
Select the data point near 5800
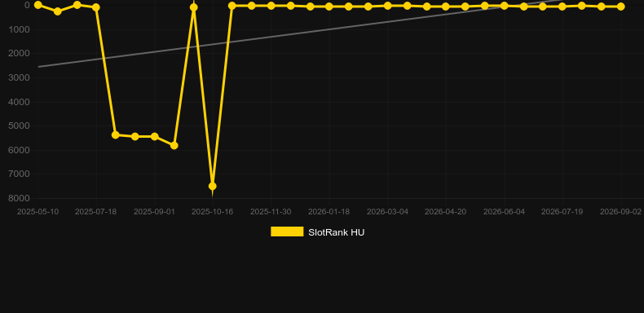click(174, 145)
